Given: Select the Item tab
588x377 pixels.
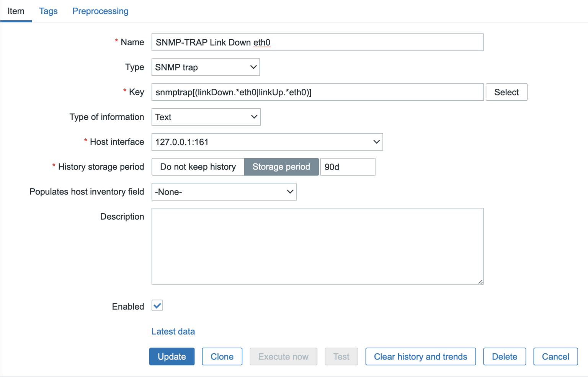Looking at the screenshot, I should 16,11.
